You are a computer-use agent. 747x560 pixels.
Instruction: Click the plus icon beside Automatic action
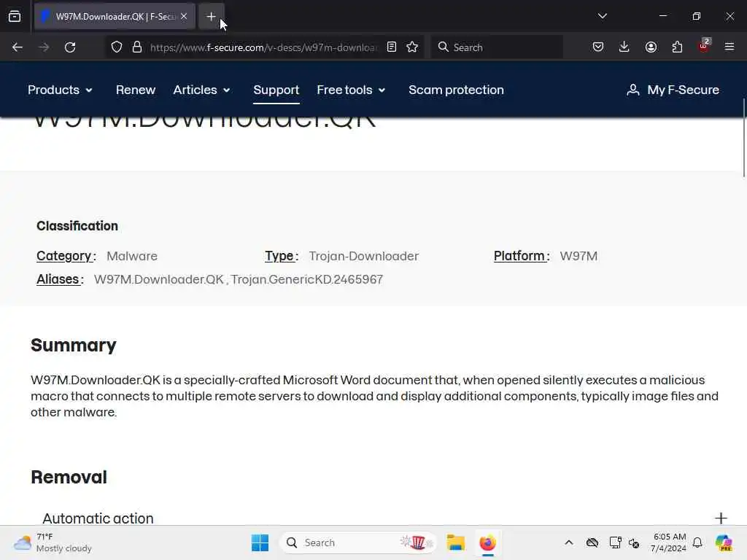point(721,518)
